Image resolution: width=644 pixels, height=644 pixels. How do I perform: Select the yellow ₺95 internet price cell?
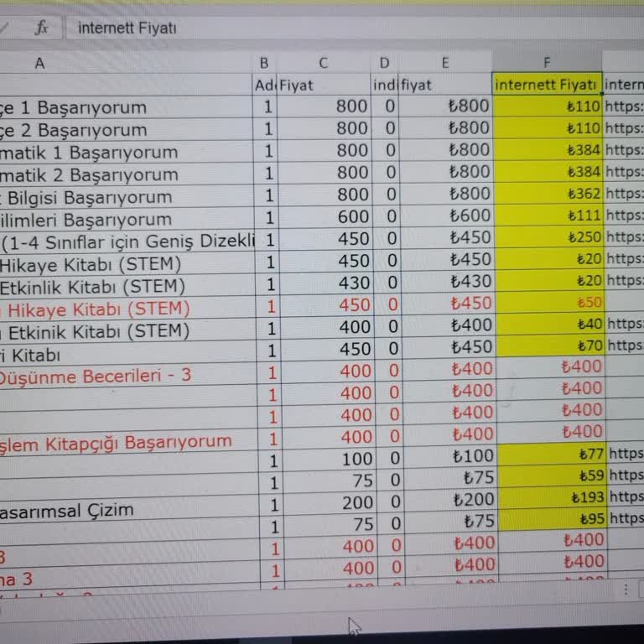click(547, 519)
